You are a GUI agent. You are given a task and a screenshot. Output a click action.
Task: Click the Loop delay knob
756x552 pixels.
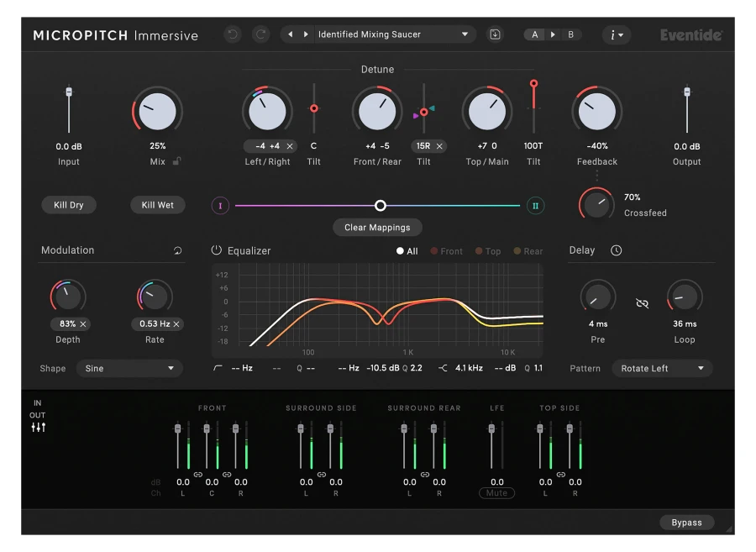(x=685, y=297)
